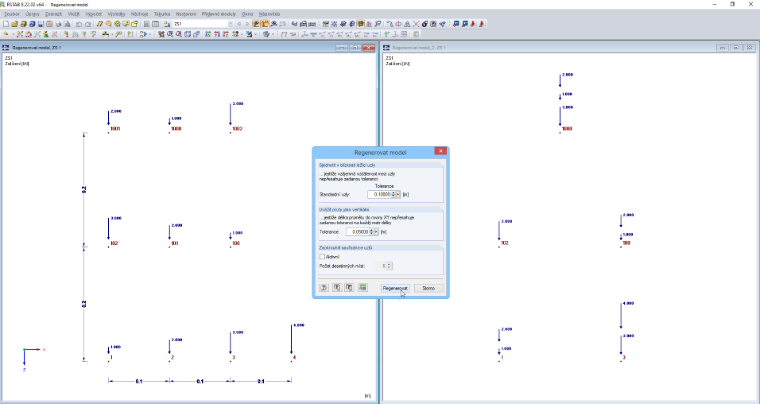This screenshot has width=760, height=404.
Task: Open the Soubor menu
Action: [12, 14]
